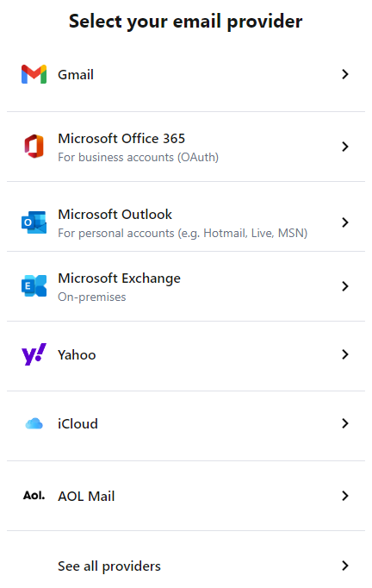Open the Microsoft Exchange chevron arrow
This screenshot has height=588, width=372.
point(345,286)
